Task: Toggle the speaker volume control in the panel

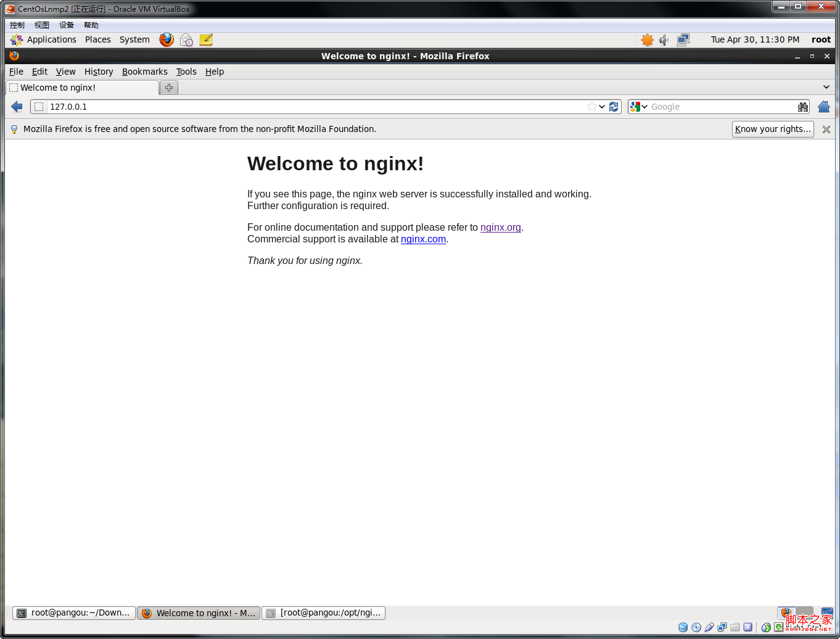Action: coord(664,39)
